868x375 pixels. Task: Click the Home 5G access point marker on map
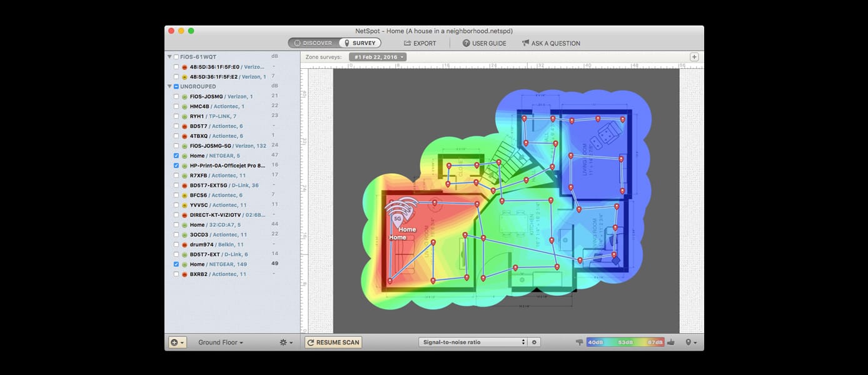pos(397,217)
